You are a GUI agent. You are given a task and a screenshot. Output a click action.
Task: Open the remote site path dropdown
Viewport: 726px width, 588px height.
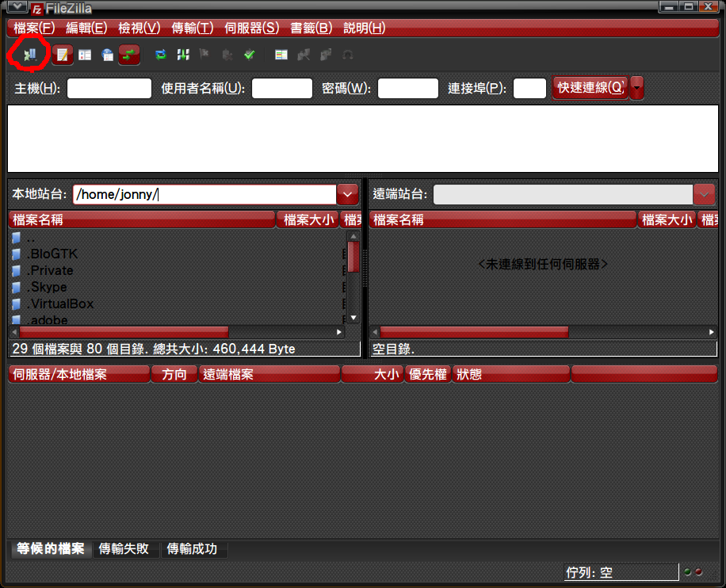click(704, 193)
